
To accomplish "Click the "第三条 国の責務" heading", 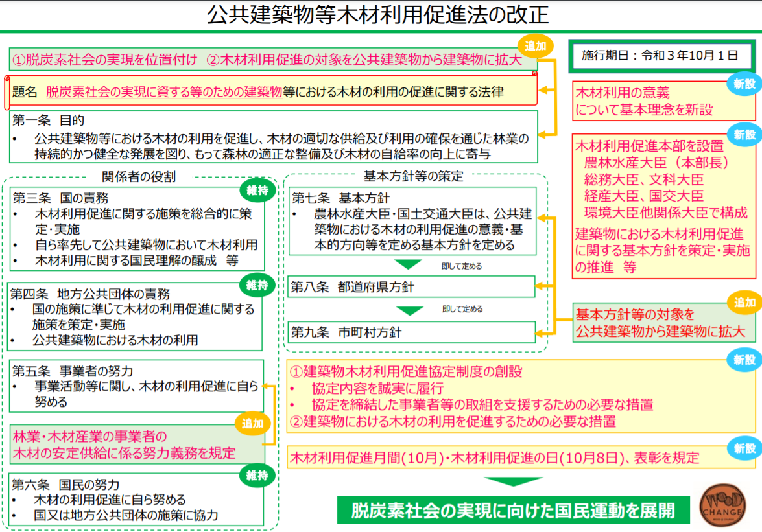I will point(60,198).
